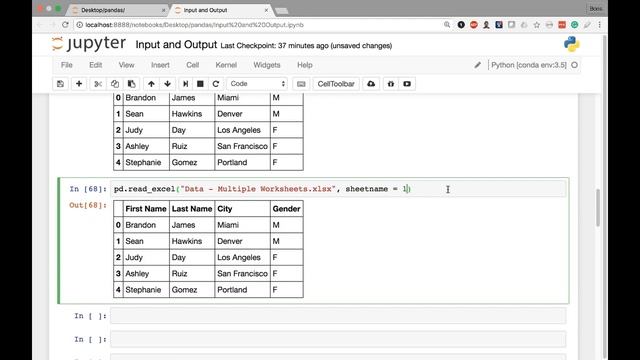Close the Input and Output tab
This screenshot has width=640, height=360.
(x=266, y=10)
